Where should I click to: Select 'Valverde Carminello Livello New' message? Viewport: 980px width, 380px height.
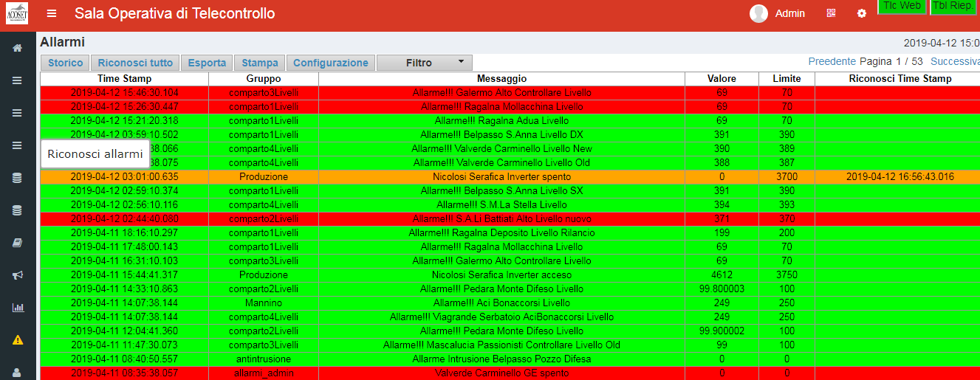(x=501, y=149)
